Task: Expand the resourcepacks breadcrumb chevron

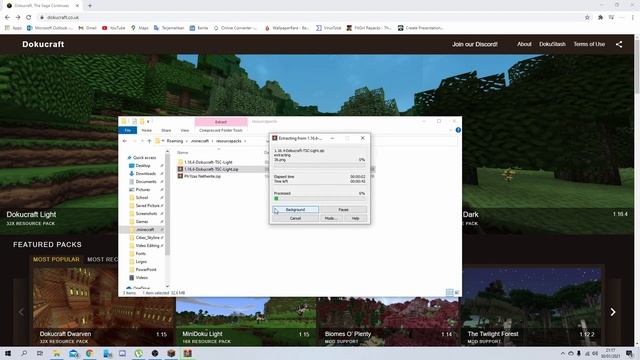Action: [245, 141]
